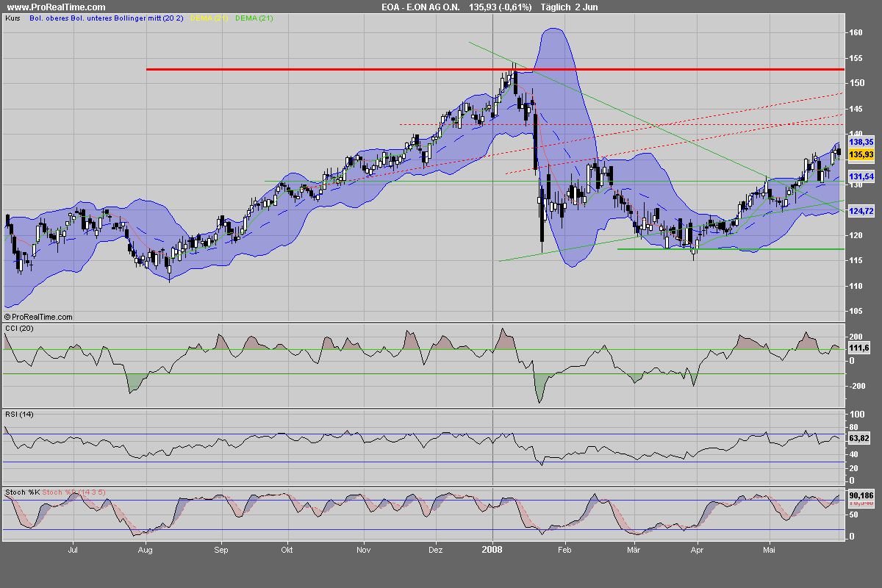Click the 110 level on the price axis

pos(856,286)
